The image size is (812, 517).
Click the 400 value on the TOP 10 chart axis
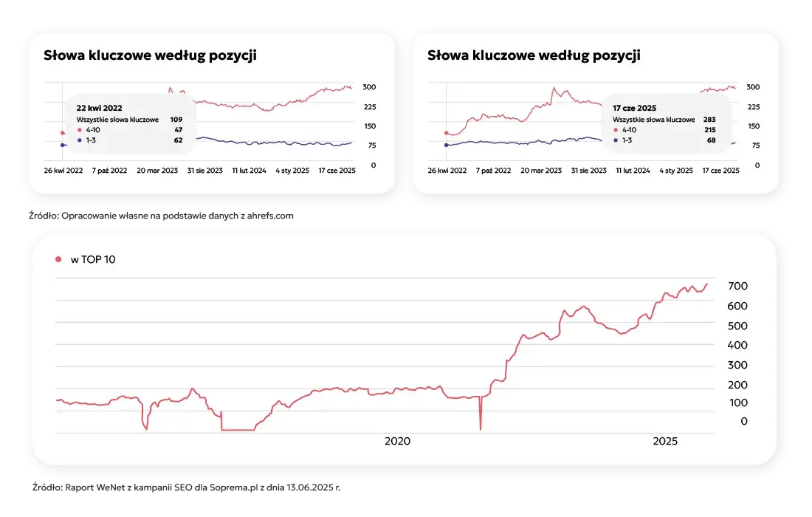(738, 345)
